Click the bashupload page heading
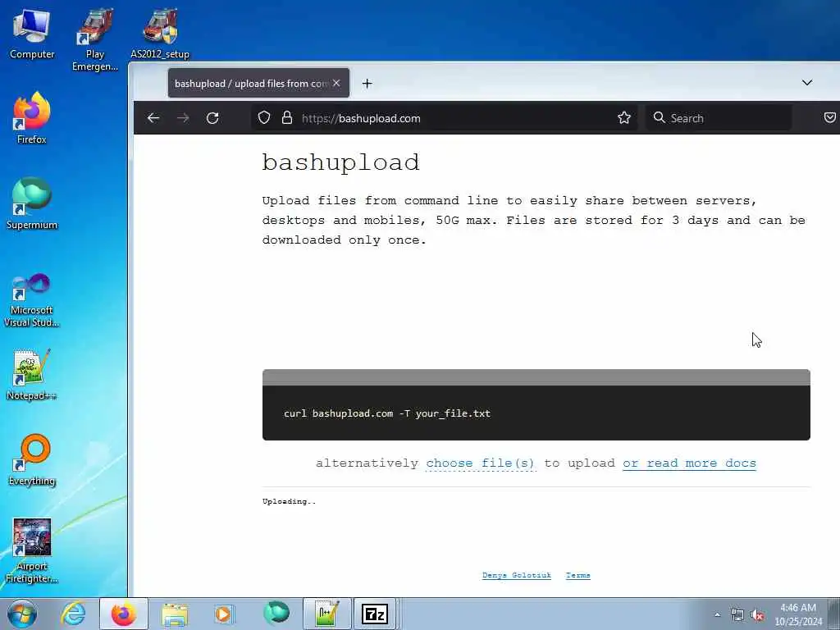The width and height of the screenshot is (840, 630). (x=340, y=162)
